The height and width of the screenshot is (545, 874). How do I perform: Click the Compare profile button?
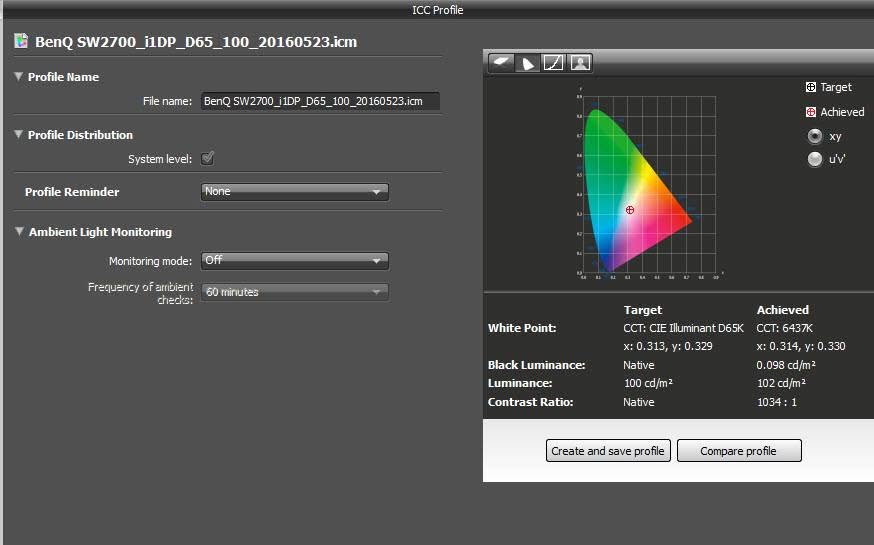pyautogui.click(x=739, y=450)
